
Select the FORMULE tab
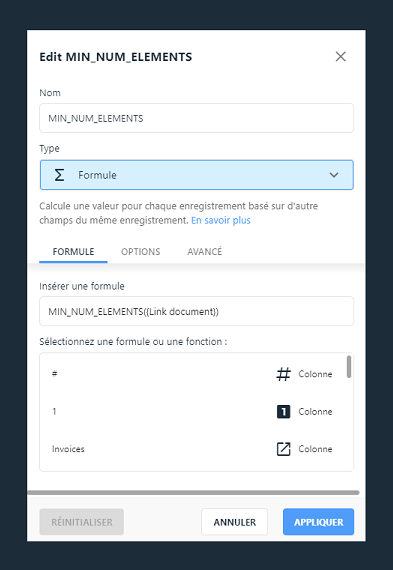pyautogui.click(x=73, y=252)
